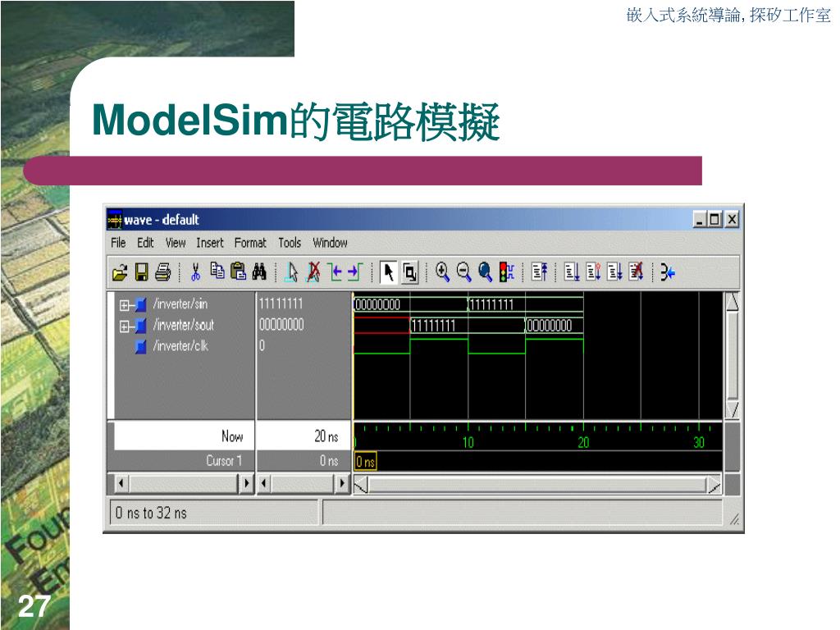Click signal names pane left scroll arrow

point(121,483)
